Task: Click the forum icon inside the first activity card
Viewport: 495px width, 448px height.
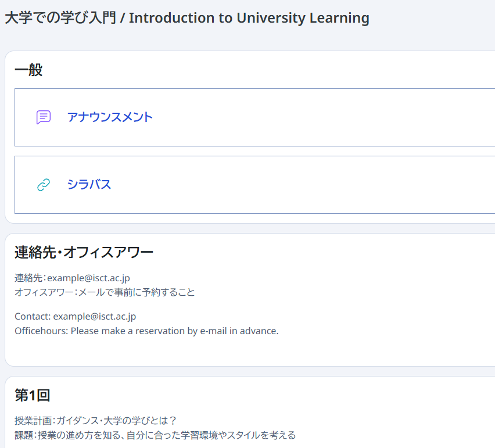Action: click(43, 117)
